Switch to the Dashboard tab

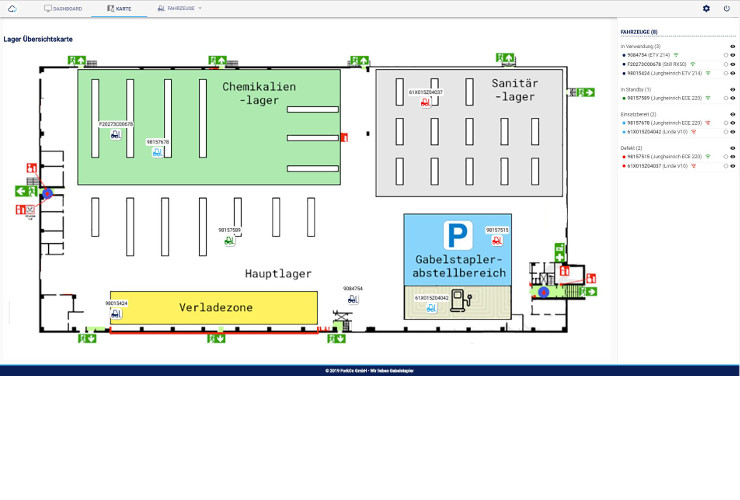[x=64, y=8]
